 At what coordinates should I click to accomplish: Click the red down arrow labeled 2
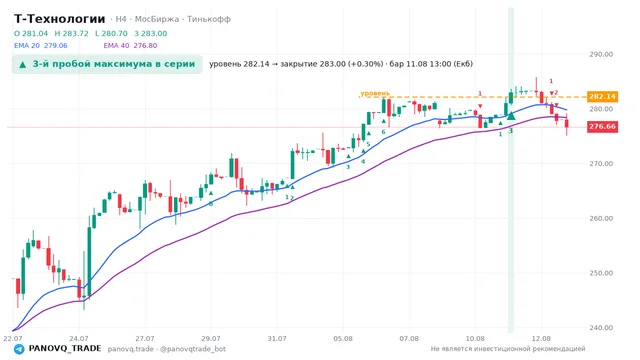551,93
